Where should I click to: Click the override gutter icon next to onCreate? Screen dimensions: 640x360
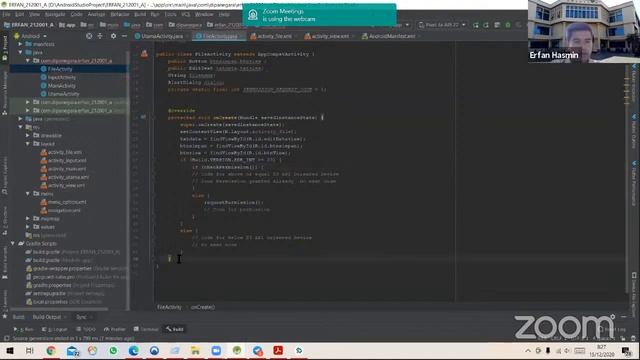click(143, 117)
